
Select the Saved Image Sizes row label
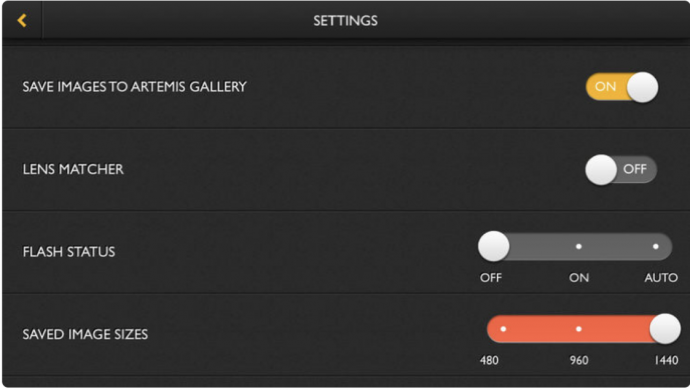click(85, 335)
